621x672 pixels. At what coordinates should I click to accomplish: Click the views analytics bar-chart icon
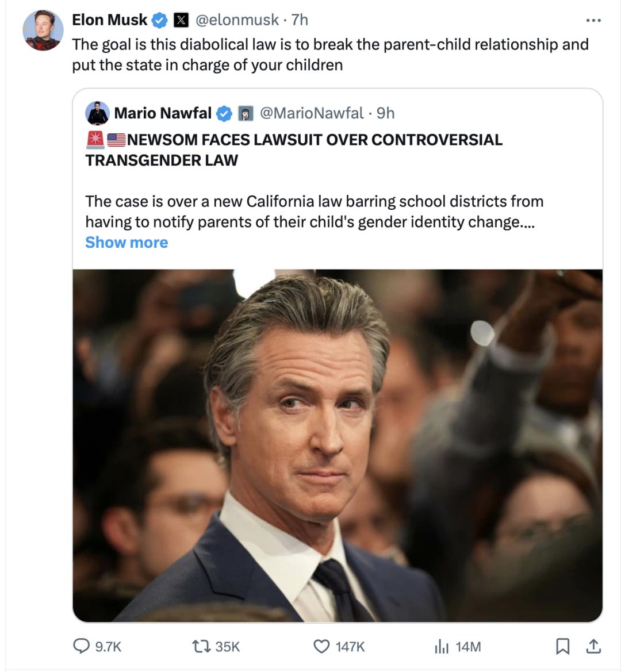[441, 646]
